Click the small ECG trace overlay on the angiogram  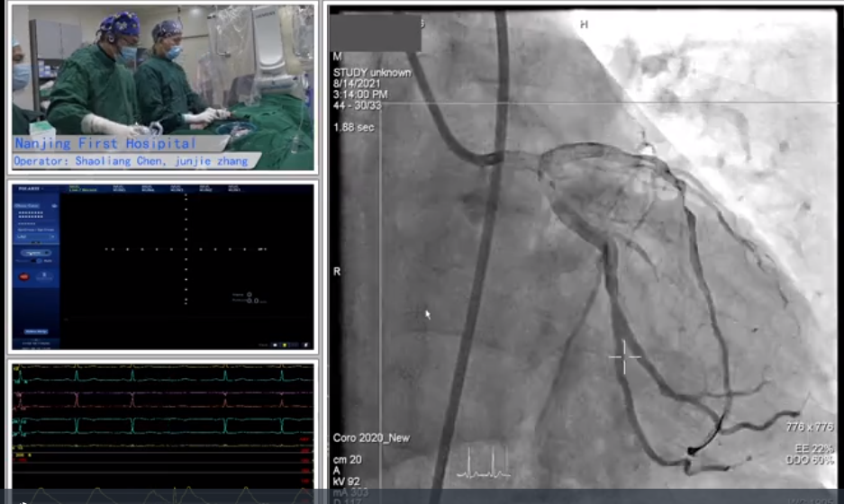coord(483,463)
